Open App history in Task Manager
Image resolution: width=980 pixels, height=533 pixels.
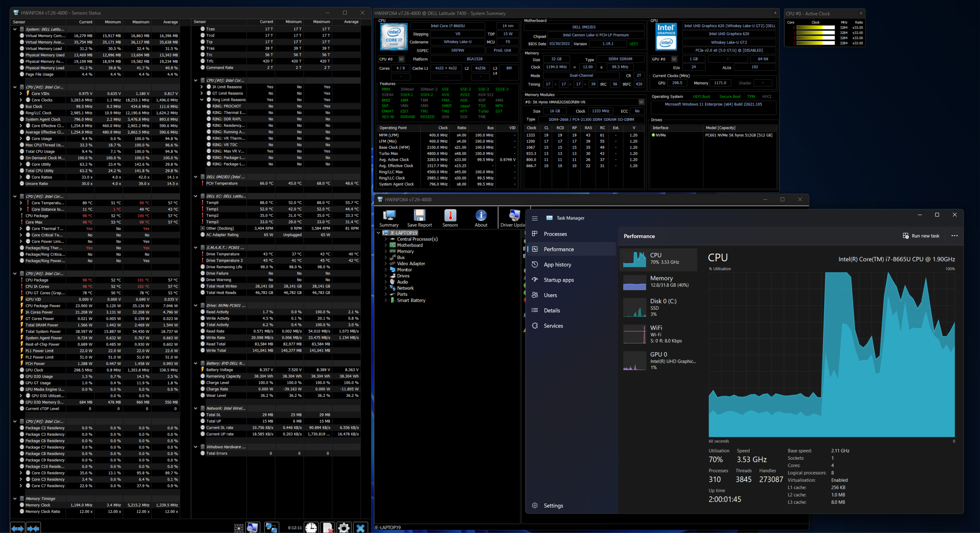[x=572, y=264]
